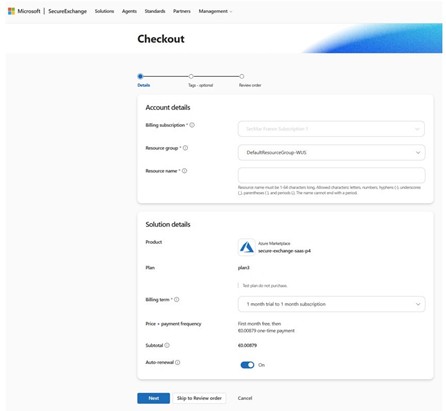Show info for Resource group
446x411 pixels.
(185, 148)
